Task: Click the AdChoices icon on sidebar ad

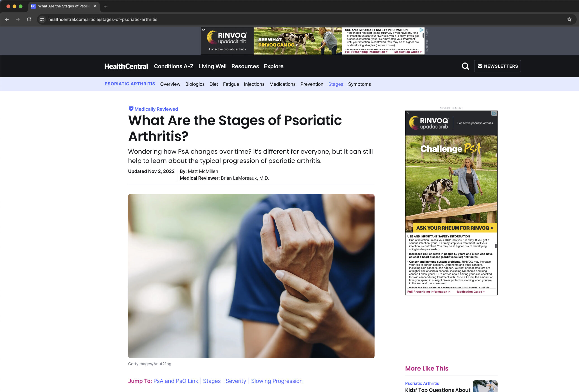Action: tap(494, 114)
